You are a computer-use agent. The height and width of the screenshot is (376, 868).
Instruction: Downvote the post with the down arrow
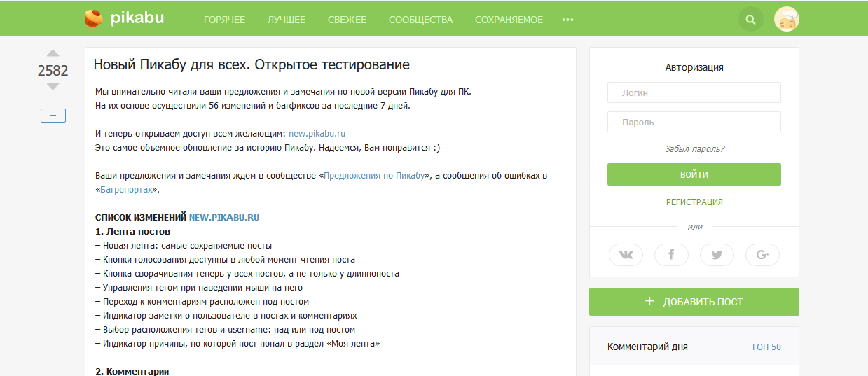53,87
